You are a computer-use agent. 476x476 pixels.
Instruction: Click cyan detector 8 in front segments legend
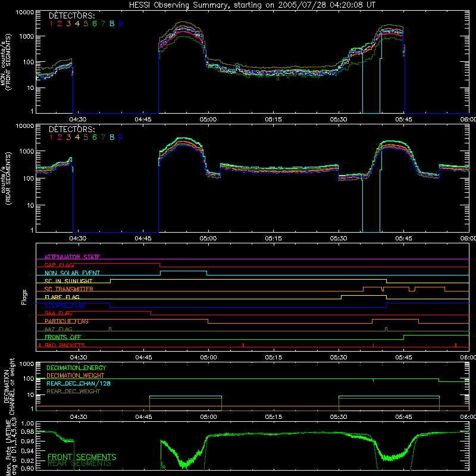[112, 24]
